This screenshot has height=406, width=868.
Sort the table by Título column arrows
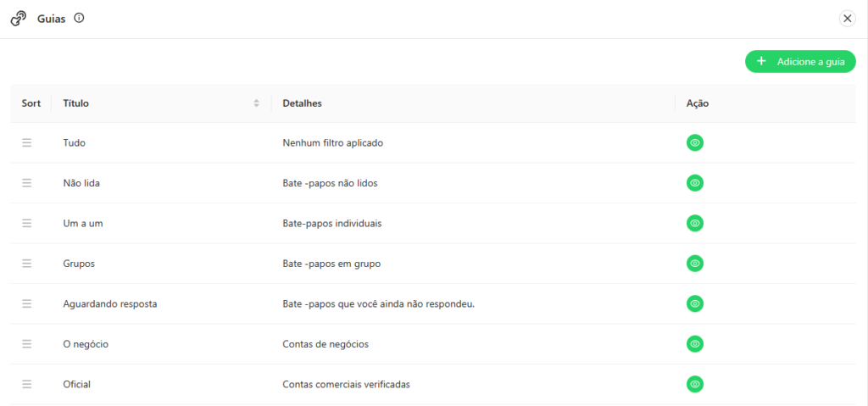coord(256,103)
